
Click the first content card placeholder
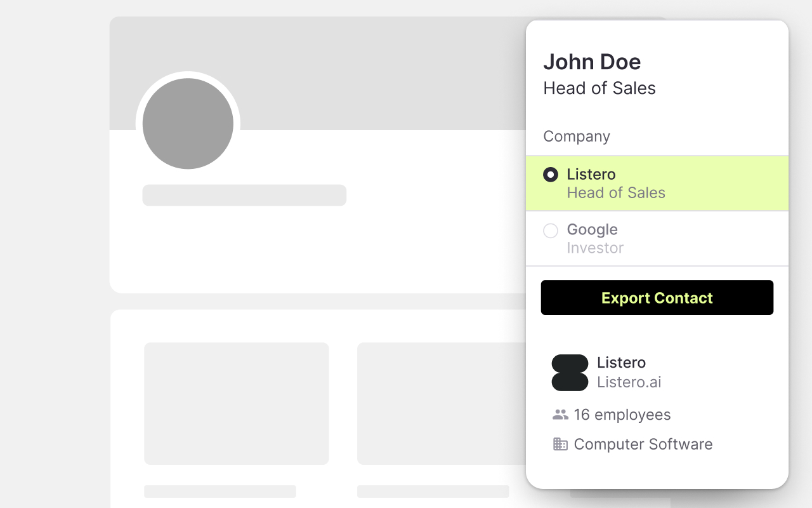236,403
